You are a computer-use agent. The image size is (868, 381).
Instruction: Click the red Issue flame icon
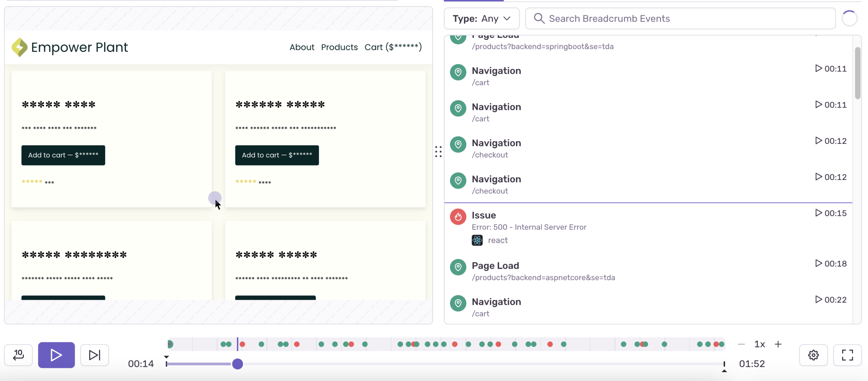tap(458, 217)
